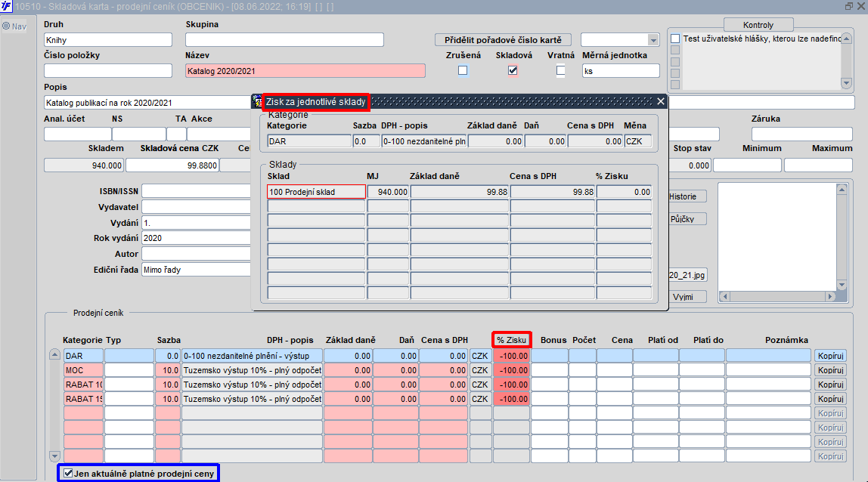Click the Název field Katalog 2020/2021
Image resolution: width=868 pixels, height=482 pixels.
(305, 71)
